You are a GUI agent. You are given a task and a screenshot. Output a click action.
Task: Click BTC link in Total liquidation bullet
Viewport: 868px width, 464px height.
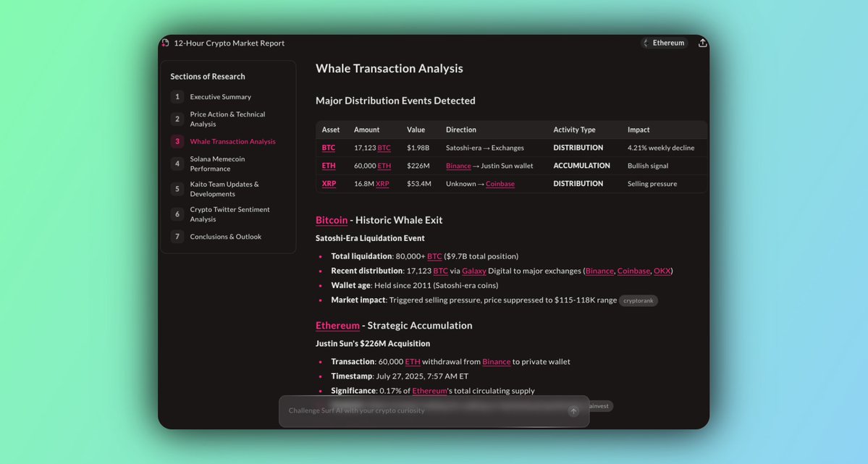pyautogui.click(x=434, y=256)
